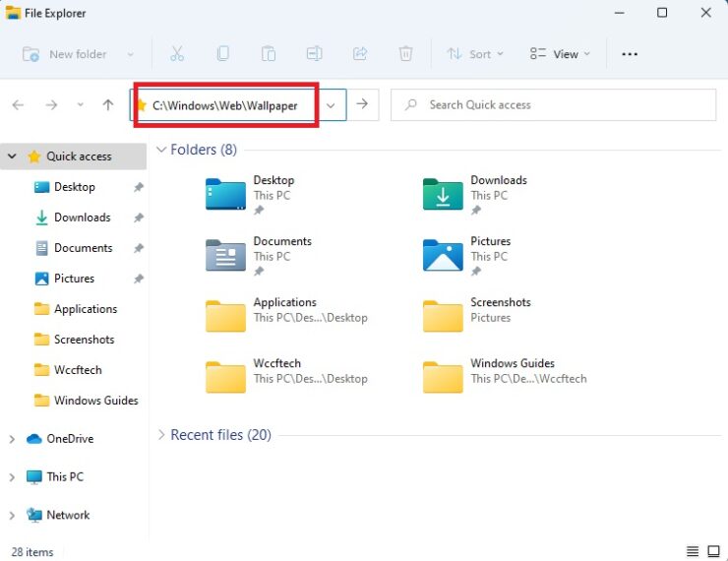Image resolution: width=728 pixels, height=561 pixels.
Task: Switch to details view in status bar
Action: [x=693, y=551]
